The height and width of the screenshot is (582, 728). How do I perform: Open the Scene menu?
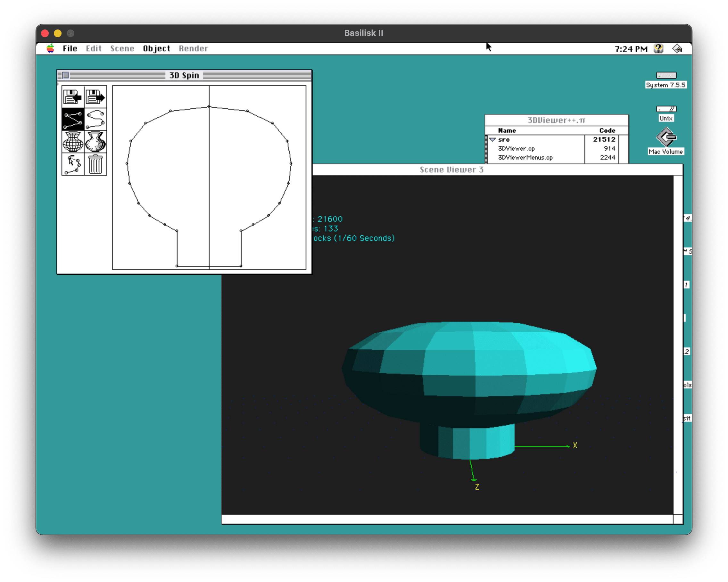point(122,49)
